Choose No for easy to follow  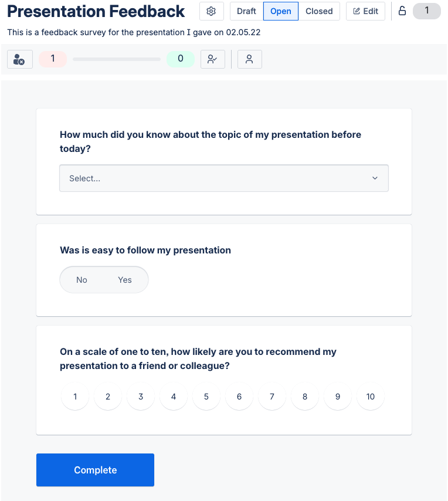(82, 280)
